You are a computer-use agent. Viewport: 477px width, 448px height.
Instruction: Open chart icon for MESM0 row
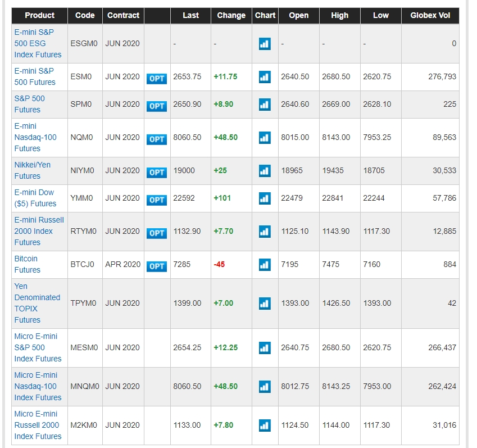click(265, 348)
